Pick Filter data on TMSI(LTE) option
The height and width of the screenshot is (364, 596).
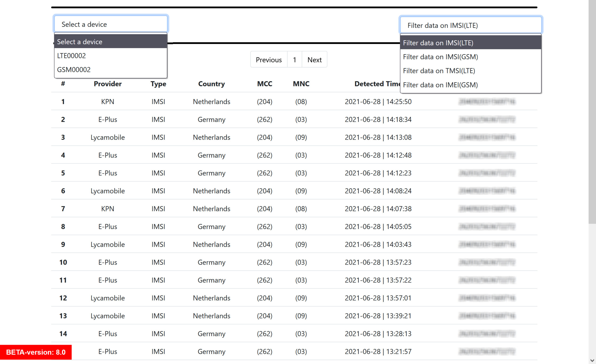(x=471, y=71)
